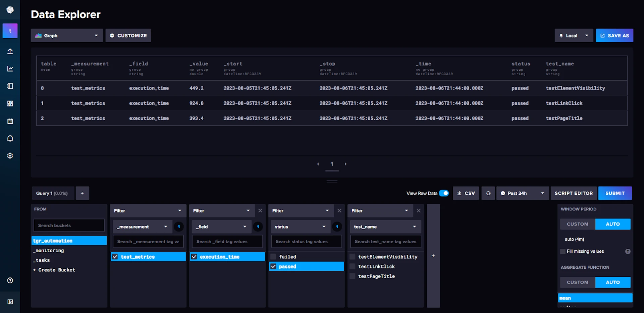Click the Customize button
644x313 pixels.
point(128,36)
